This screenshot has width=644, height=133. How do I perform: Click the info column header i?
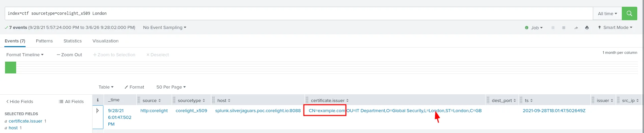click(x=98, y=100)
